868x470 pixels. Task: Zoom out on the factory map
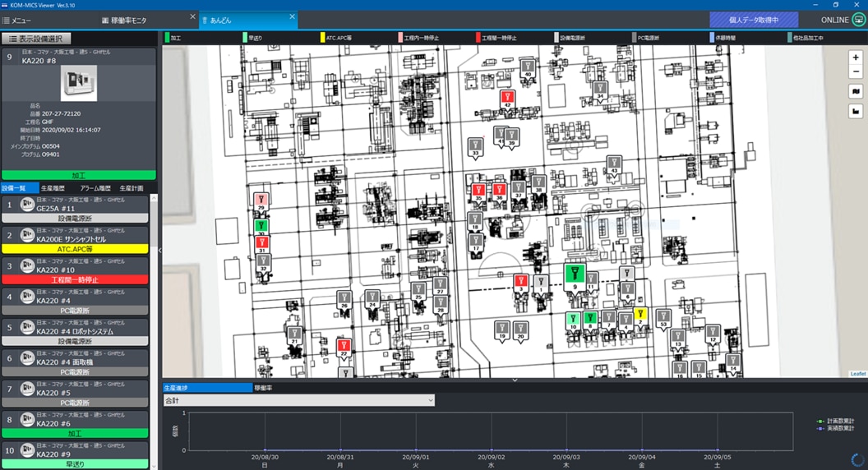[856, 72]
